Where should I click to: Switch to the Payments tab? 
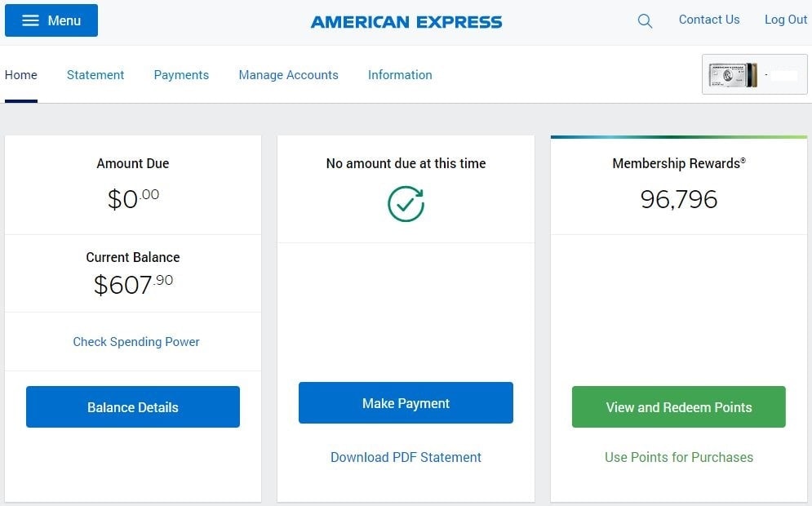(x=181, y=75)
